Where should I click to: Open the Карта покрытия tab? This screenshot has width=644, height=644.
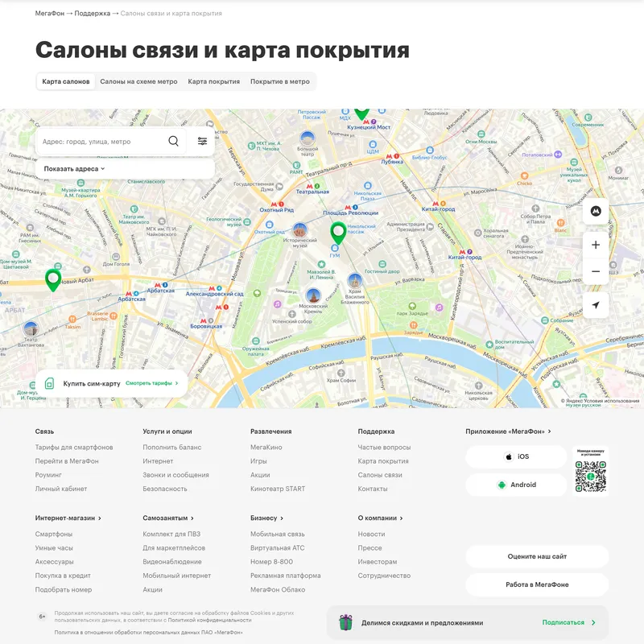[x=213, y=80]
